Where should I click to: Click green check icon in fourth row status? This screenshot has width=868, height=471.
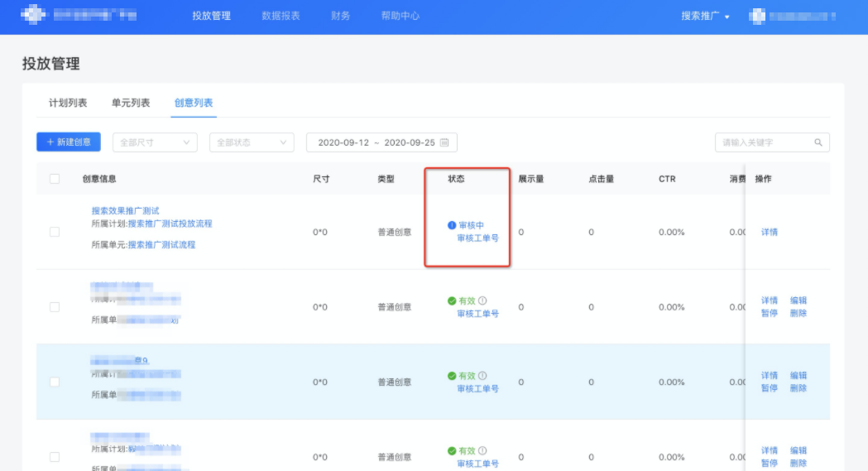[452, 451]
